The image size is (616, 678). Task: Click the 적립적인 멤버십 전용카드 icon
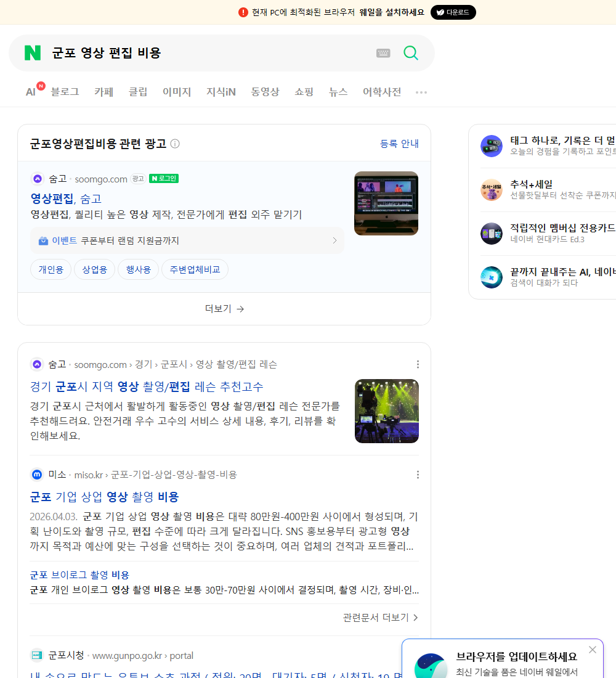point(492,234)
